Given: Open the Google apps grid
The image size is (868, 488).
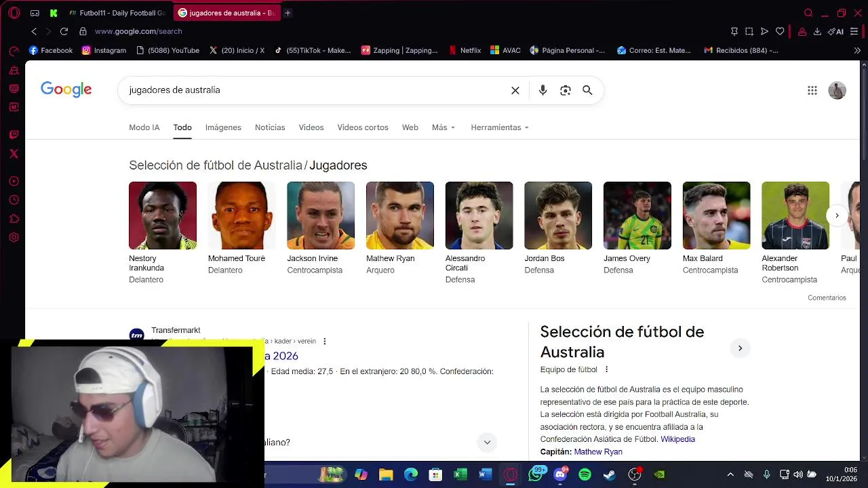Looking at the screenshot, I should point(812,90).
